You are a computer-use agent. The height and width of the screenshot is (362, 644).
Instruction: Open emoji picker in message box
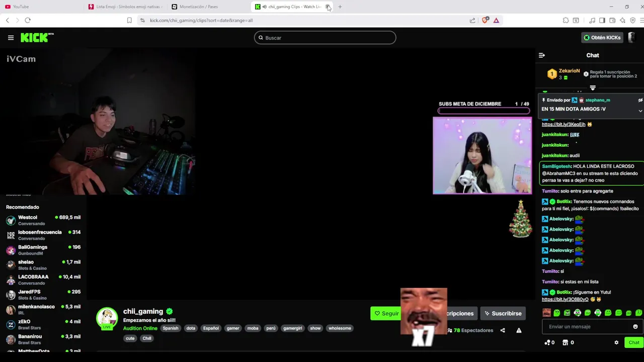tap(635, 327)
